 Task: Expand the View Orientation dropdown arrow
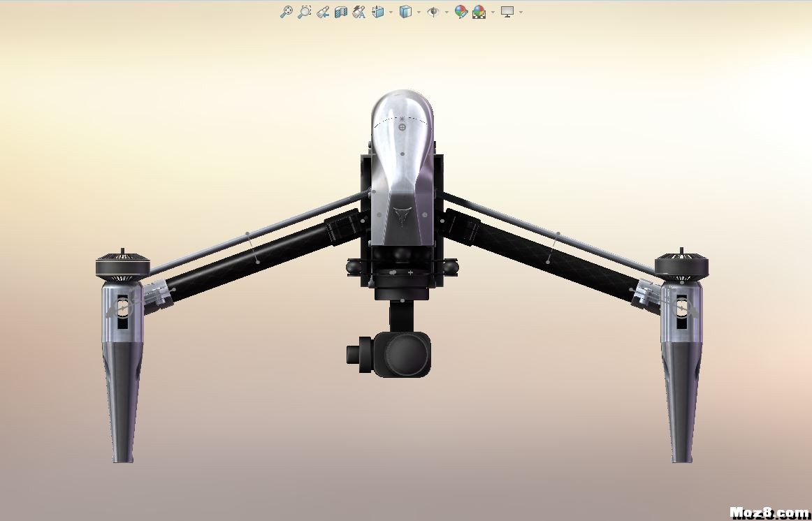391,12
